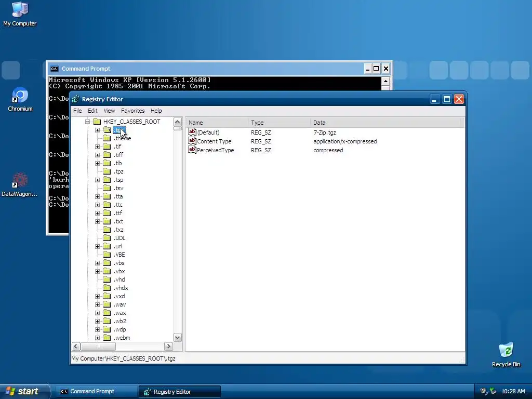Click the application/x-compressed data value
Image resolution: width=532 pixels, height=399 pixels.
345,141
